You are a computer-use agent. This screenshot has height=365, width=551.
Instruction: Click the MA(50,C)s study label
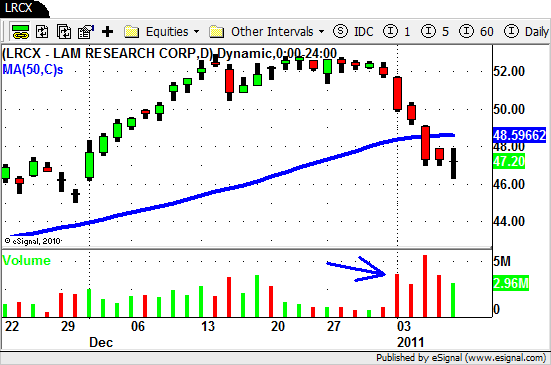pos(33,69)
